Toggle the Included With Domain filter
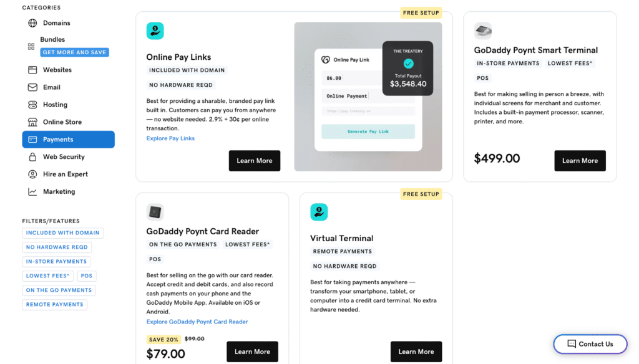The image size is (639, 364). [x=62, y=233]
